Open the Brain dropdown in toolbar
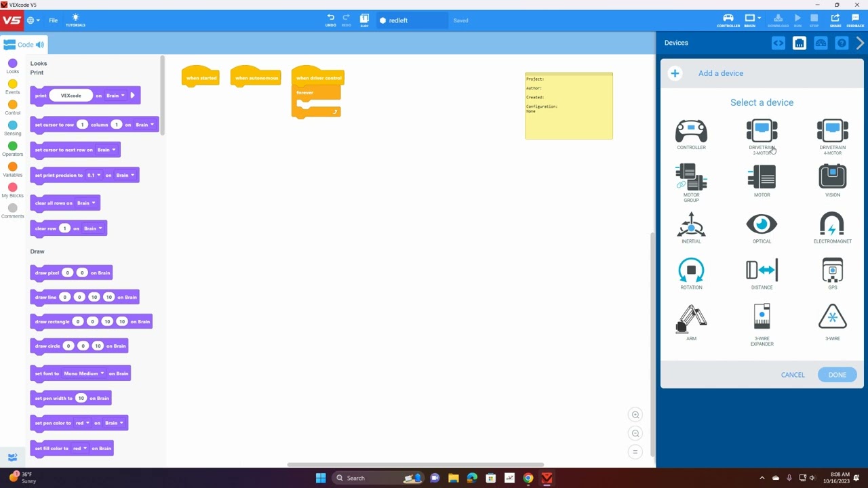 751,20
